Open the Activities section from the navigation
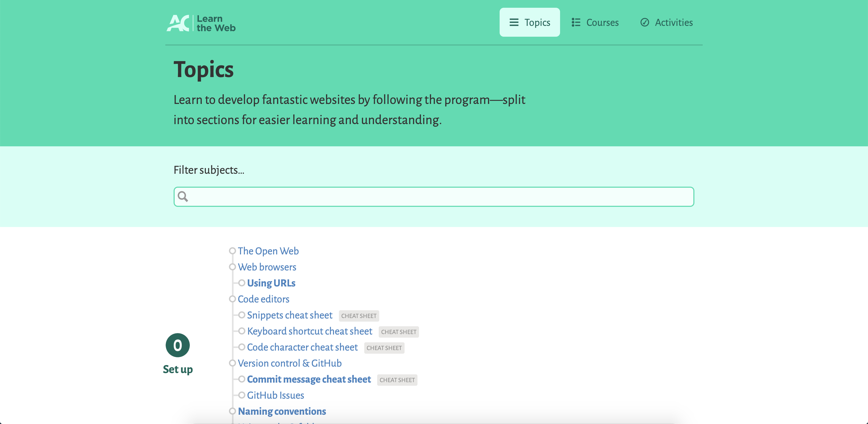 673,22
